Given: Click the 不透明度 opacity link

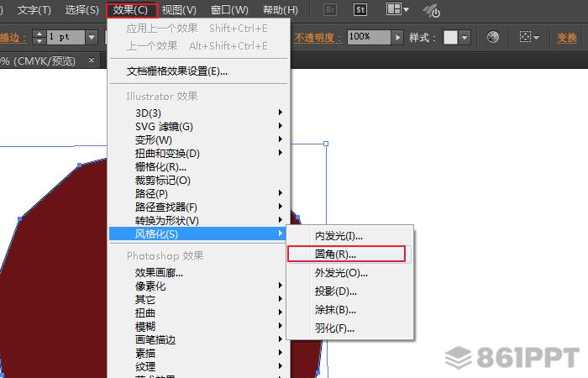Looking at the screenshot, I should 318,38.
